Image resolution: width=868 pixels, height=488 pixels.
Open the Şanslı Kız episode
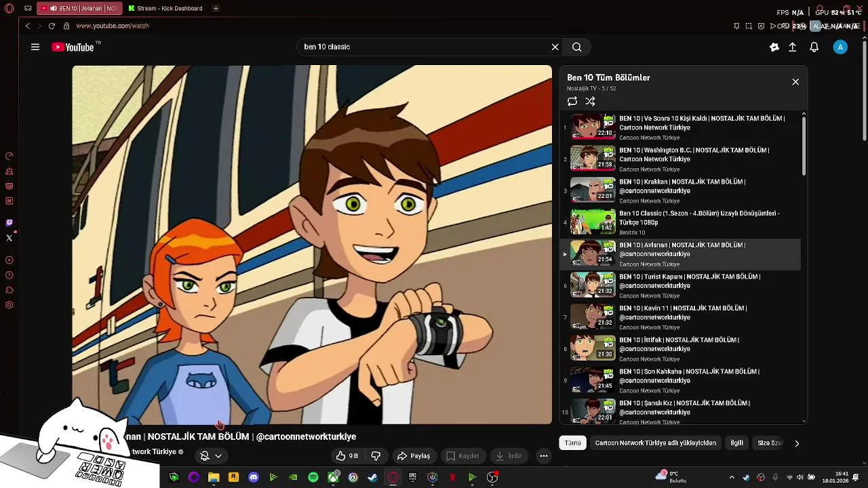(680, 411)
